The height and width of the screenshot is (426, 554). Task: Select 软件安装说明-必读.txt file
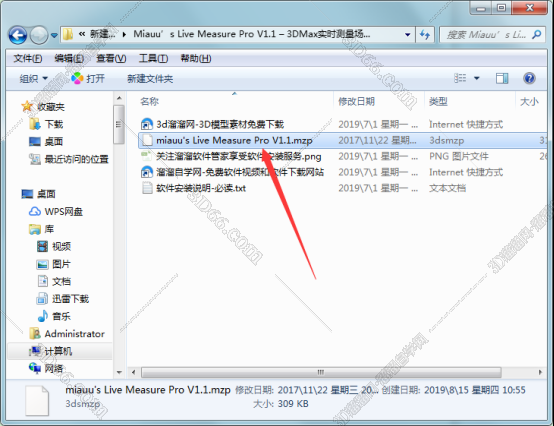pyautogui.click(x=201, y=188)
